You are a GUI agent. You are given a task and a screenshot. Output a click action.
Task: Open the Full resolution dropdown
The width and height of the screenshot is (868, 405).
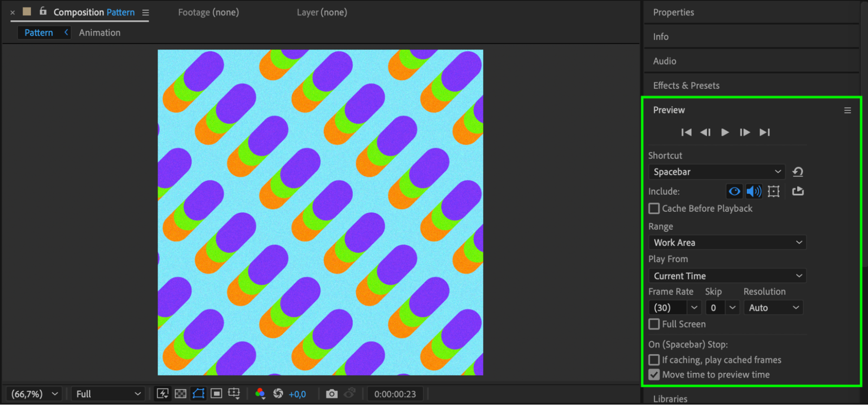pos(108,394)
